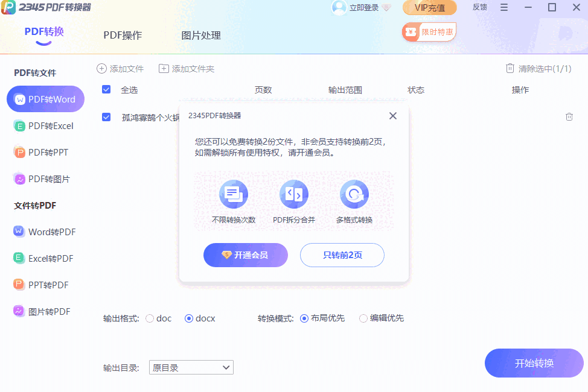Click the 多格式转换 feature icon
588x392 pixels.
pyautogui.click(x=354, y=194)
